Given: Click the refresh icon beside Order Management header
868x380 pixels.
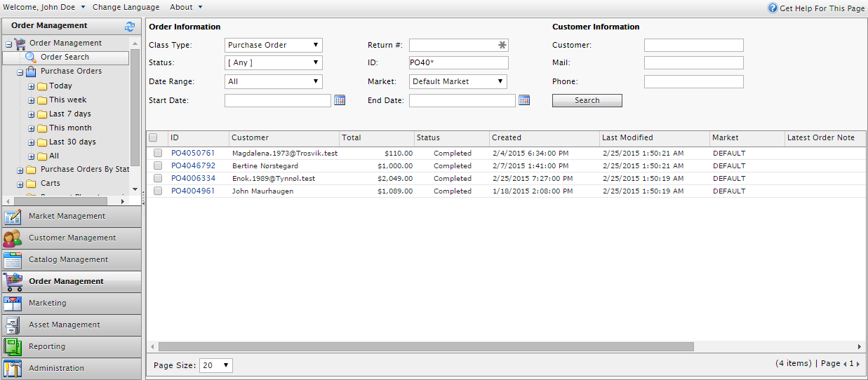Looking at the screenshot, I should (x=129, y=27).
